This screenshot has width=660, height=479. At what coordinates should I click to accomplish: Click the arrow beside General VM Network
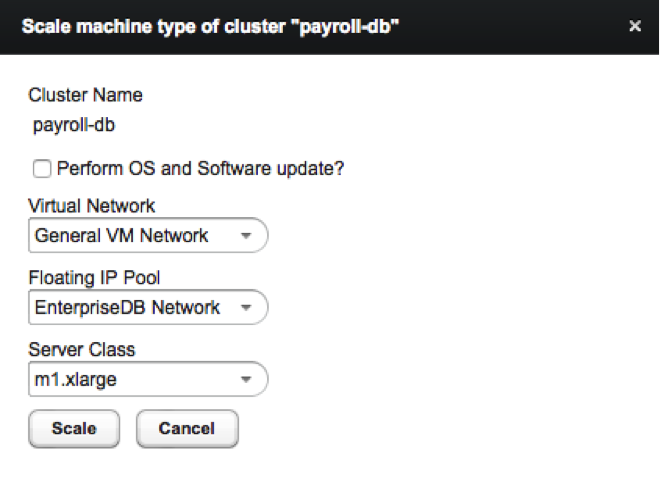[x=245, y=237]
